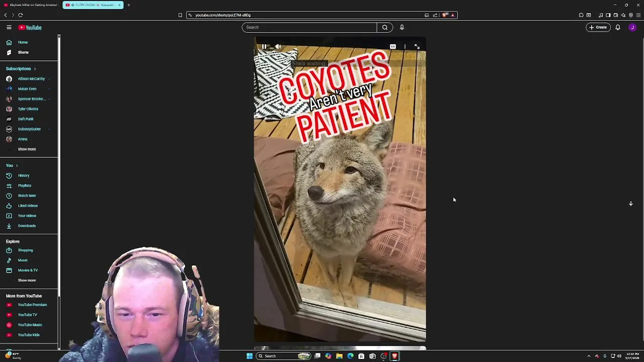Open File Explorer from taskbar
Screen dimensions: 644x362
[x=339, y=356]
